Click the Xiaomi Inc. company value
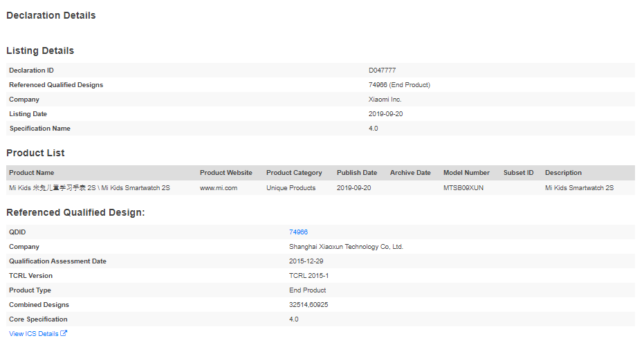This screenshot has width=644, height=345. pos(385,100)
